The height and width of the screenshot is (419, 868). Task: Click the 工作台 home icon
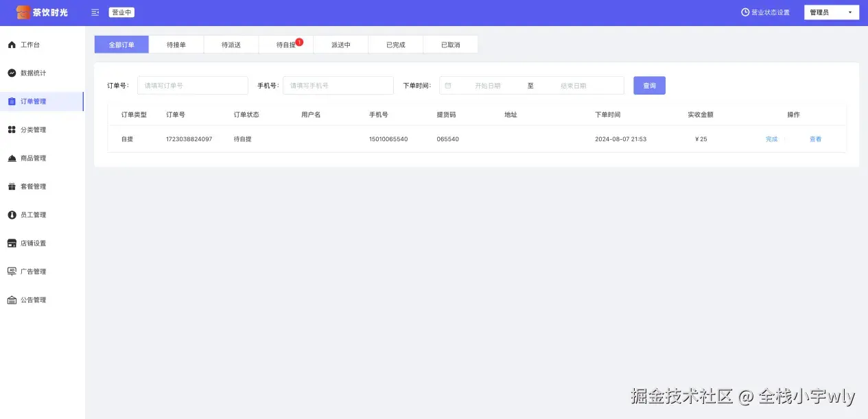[x=12, y=45]
